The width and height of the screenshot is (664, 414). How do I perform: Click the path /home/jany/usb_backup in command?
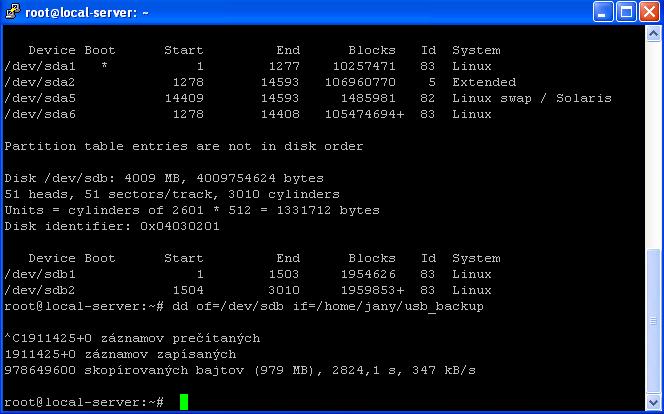click(x=400, y=306)
